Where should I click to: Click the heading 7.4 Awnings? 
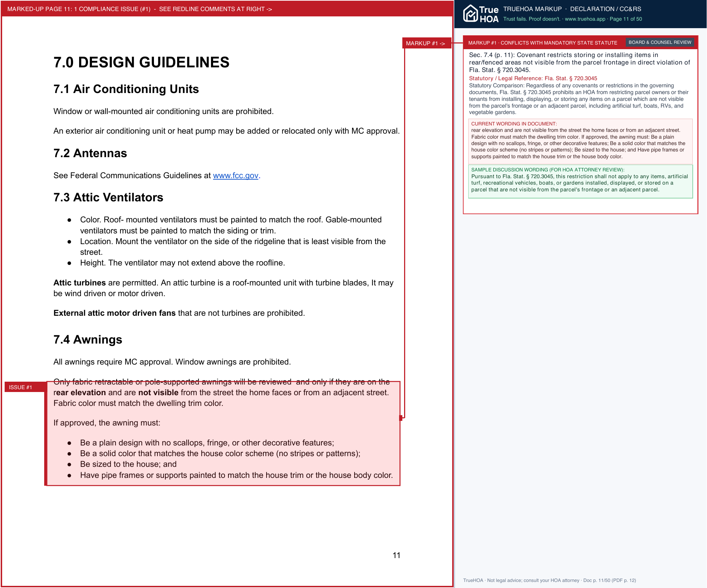click(x=88, y=340)
